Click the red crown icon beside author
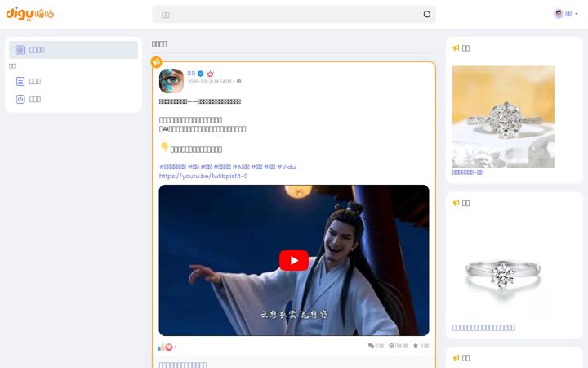The width and height of the screenshot is (588, 368). (210, 74)
